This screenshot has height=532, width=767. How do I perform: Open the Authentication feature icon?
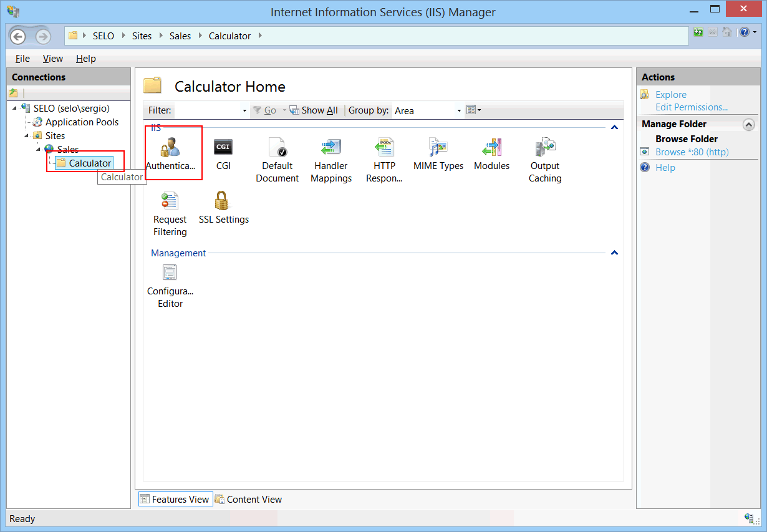click(170, 154)
